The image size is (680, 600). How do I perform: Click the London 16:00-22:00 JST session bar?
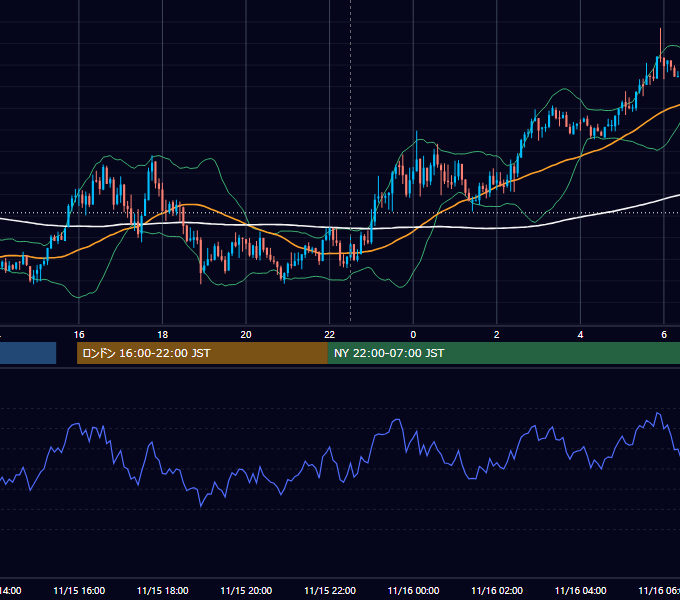click(x=202, y=353)
